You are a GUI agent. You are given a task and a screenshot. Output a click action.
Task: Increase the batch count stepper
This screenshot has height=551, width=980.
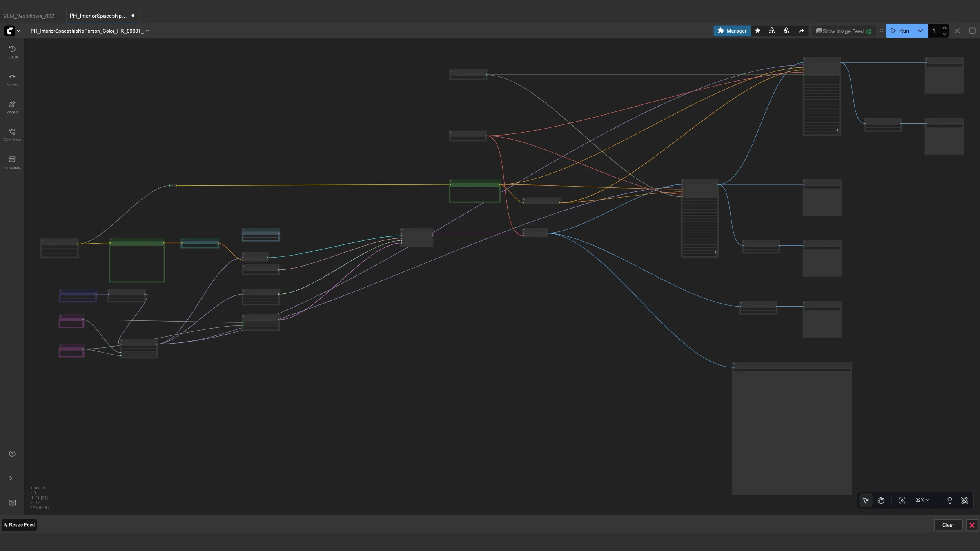tap(944, 28)
